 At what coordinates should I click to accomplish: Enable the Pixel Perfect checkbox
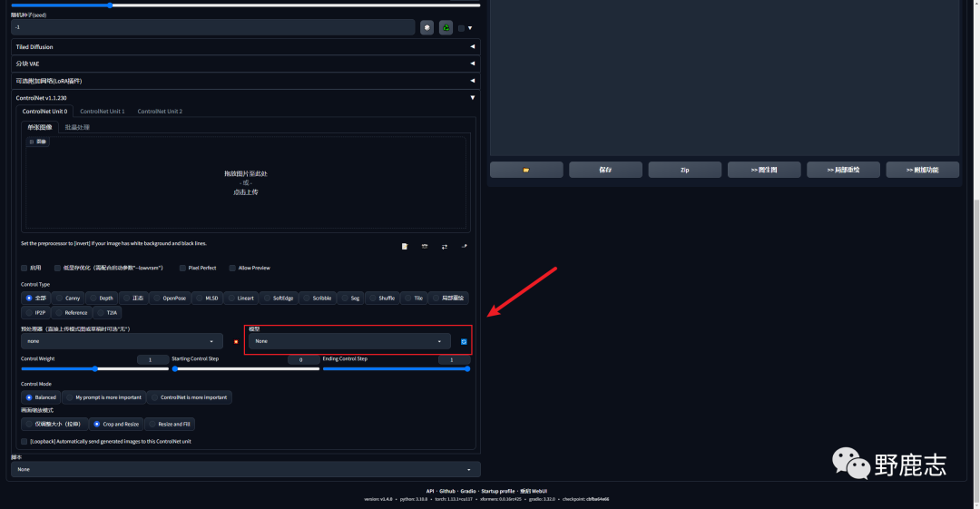(182, 268)
